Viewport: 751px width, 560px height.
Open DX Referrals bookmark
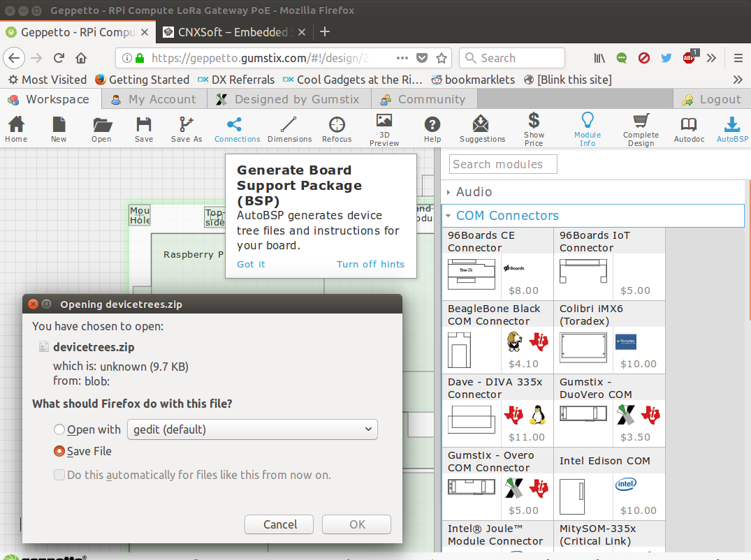(x=236, y=80)
